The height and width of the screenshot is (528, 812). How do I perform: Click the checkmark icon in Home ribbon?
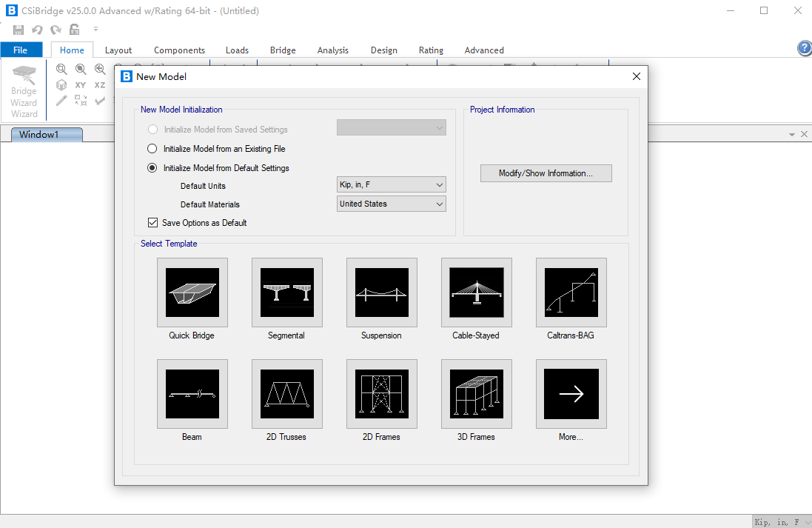(99, 101)
